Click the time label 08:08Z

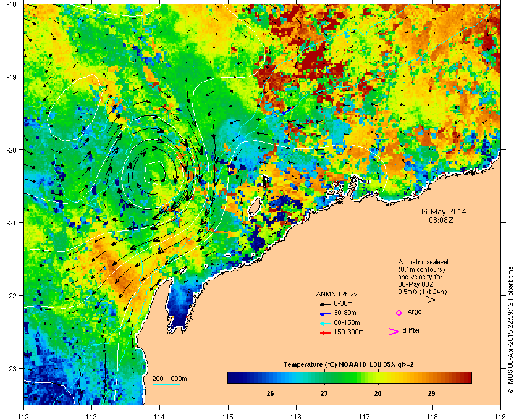point(441,220)
